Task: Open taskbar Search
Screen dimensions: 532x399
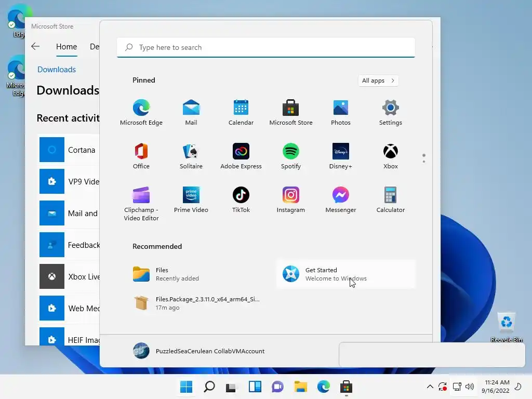Action: 209,387
